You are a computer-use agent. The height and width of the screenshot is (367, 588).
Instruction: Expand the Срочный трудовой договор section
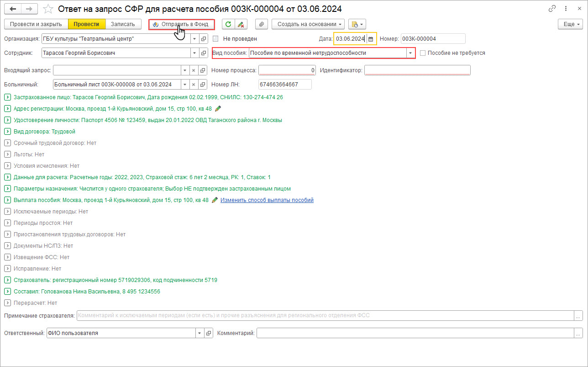(x=7, y=143)
